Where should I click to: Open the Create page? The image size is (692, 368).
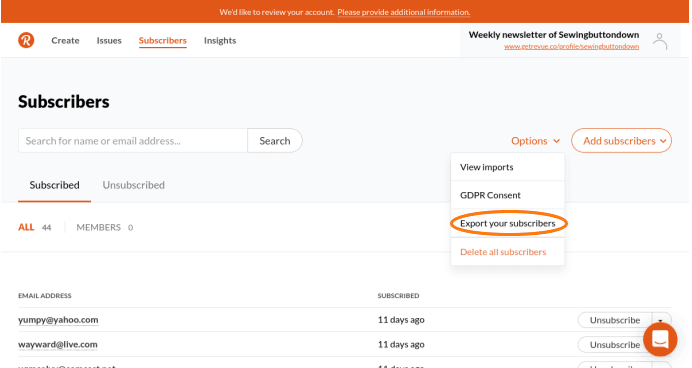point(65,41)
